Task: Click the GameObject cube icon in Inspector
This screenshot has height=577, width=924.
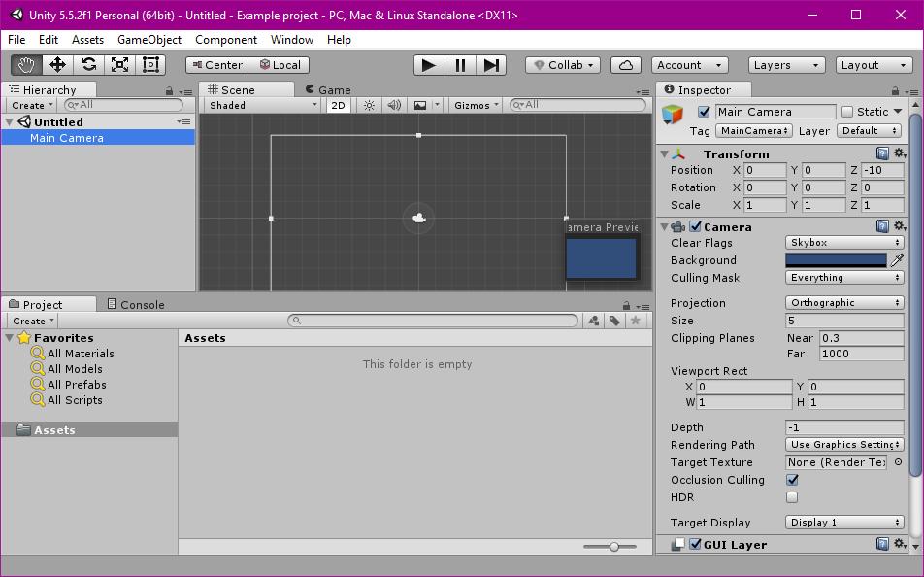Action: coord(673,114)
